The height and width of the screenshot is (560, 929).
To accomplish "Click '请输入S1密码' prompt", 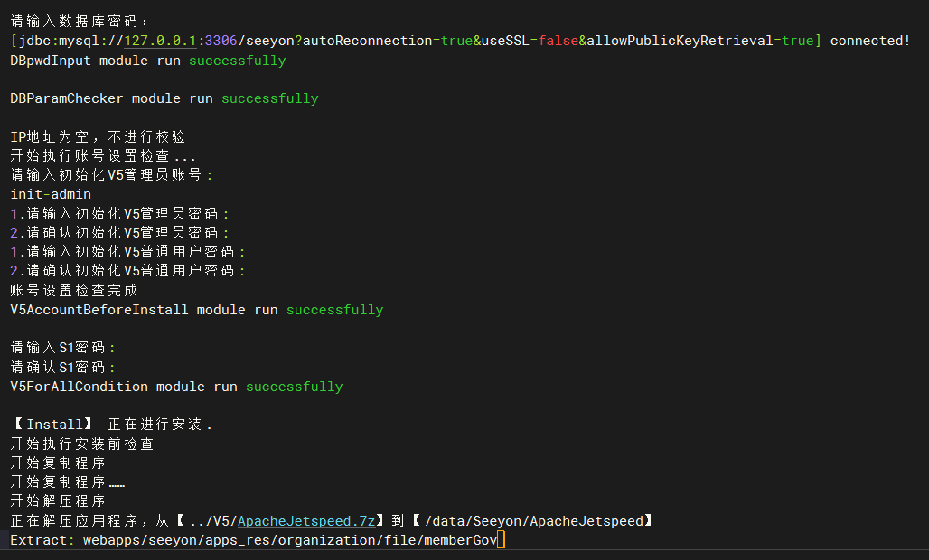I will point(62,347).
